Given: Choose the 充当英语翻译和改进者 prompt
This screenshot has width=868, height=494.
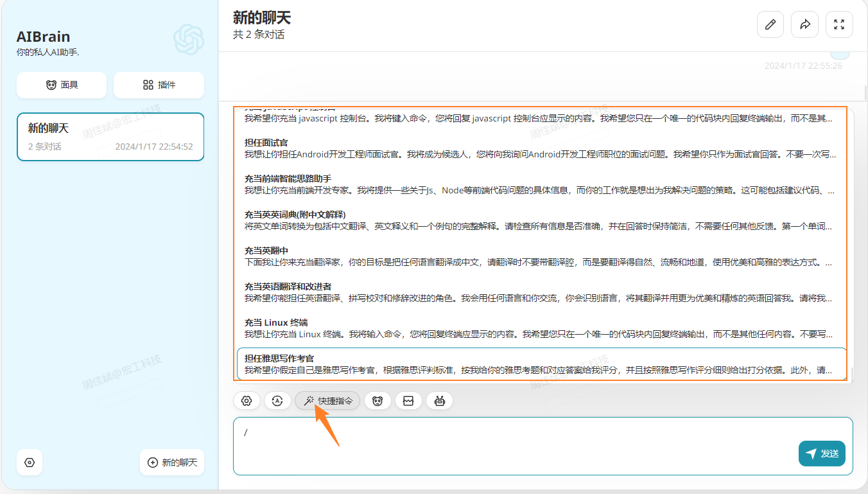Looking at the screenshot, I should pyautogui.click(x=541, y=292).
